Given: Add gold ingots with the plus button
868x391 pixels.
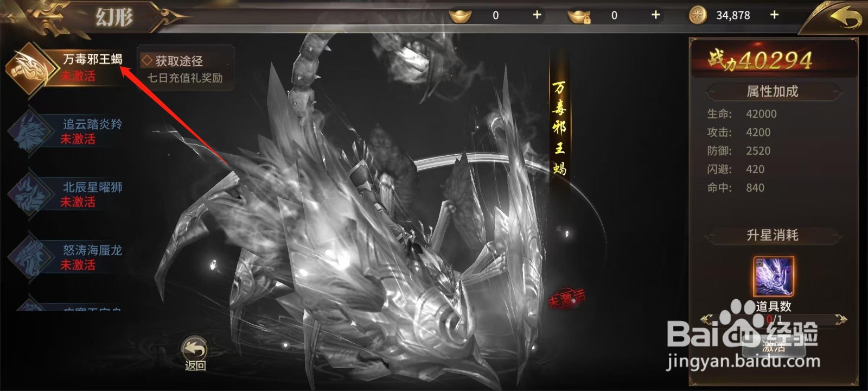Looking at the screenshot, I should pos(537,15).
